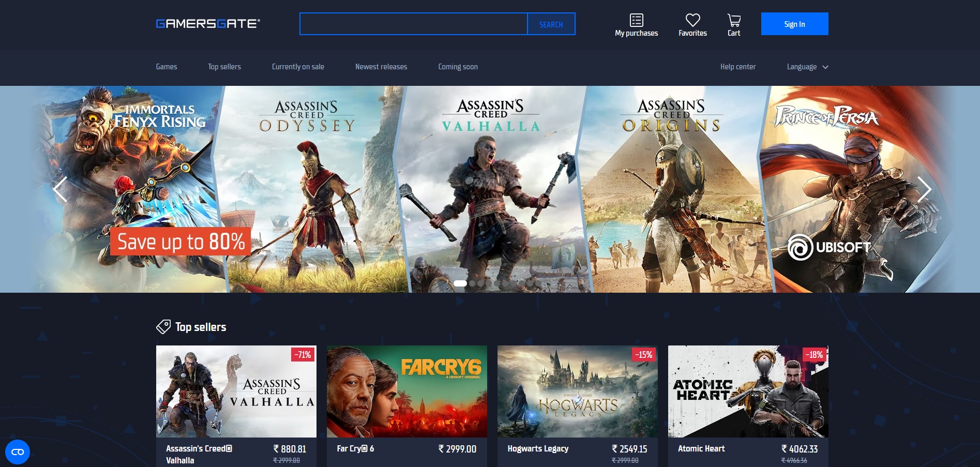This screenshot has width=980, height=467.
Task: Open the blue chat bubble widget
Action: (x=18, y=452)
